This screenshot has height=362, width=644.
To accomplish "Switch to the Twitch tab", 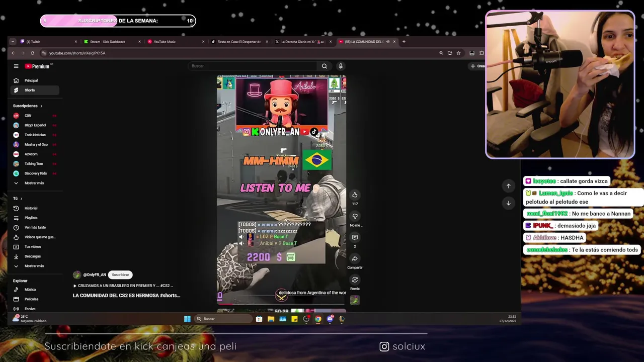I will 49,42.
